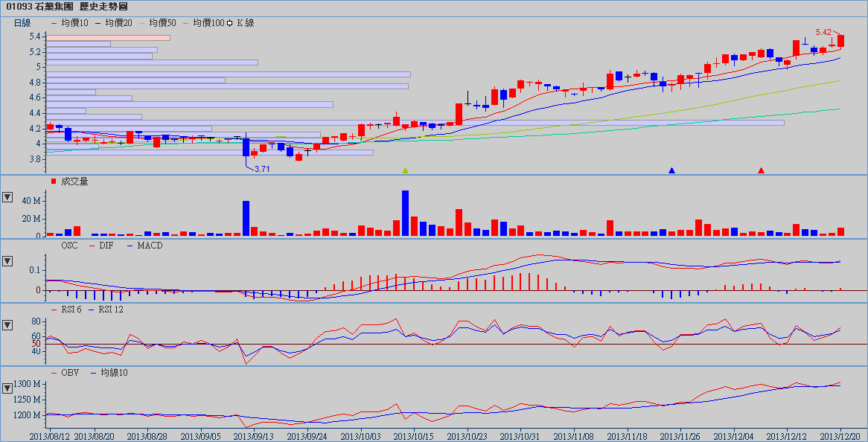Open the MACD panel dropdown arrow
This screenshot has height=442, width=868.
7,261
